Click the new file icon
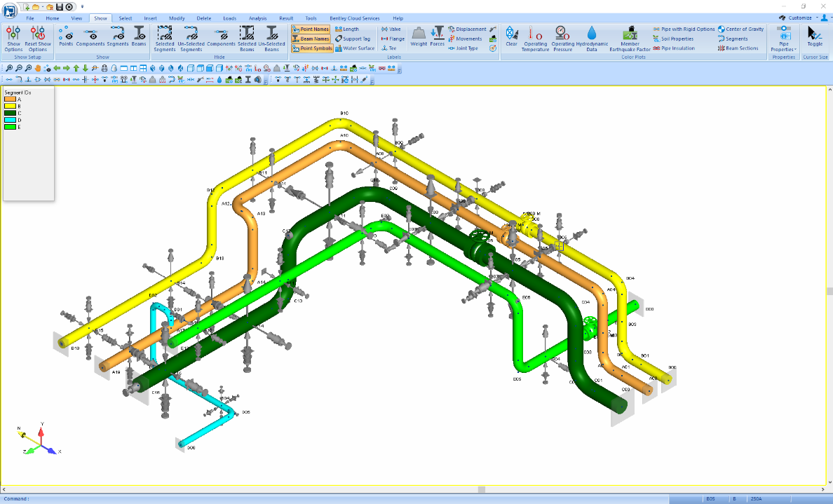The image size is (833, 504). coord(25,7)
